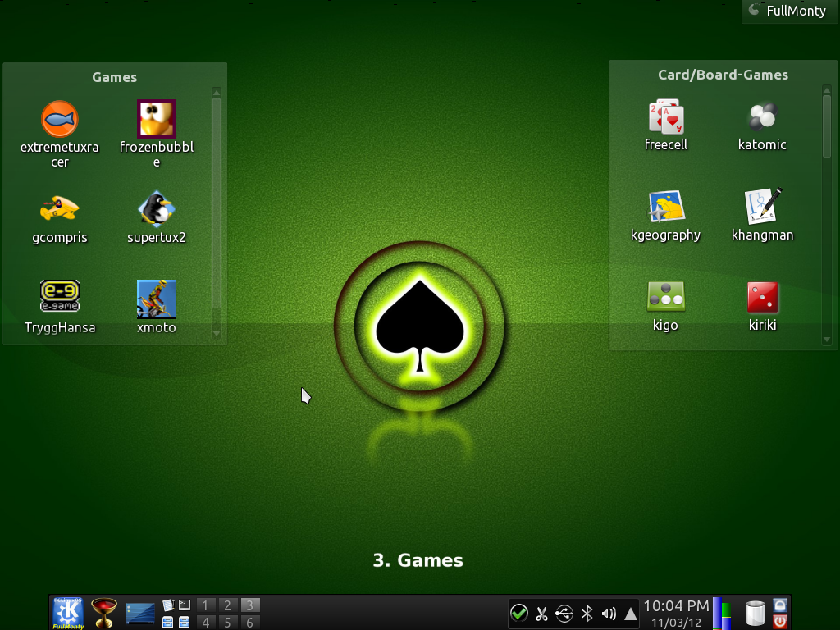The image size is (840, 630).
Task: Click the Games folder scroll up arrow
Action: click(x=217, y=93)
